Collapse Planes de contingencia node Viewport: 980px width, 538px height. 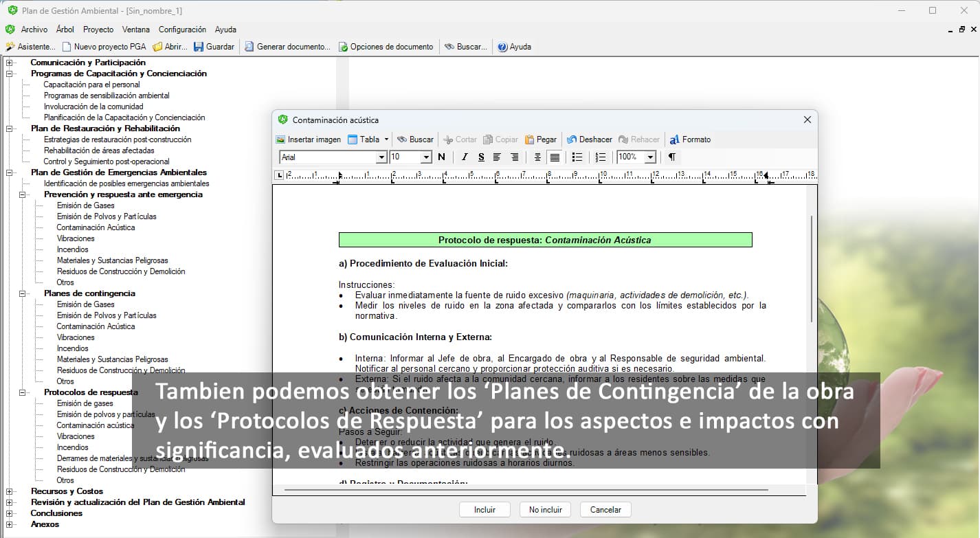[x=23, y=293]
